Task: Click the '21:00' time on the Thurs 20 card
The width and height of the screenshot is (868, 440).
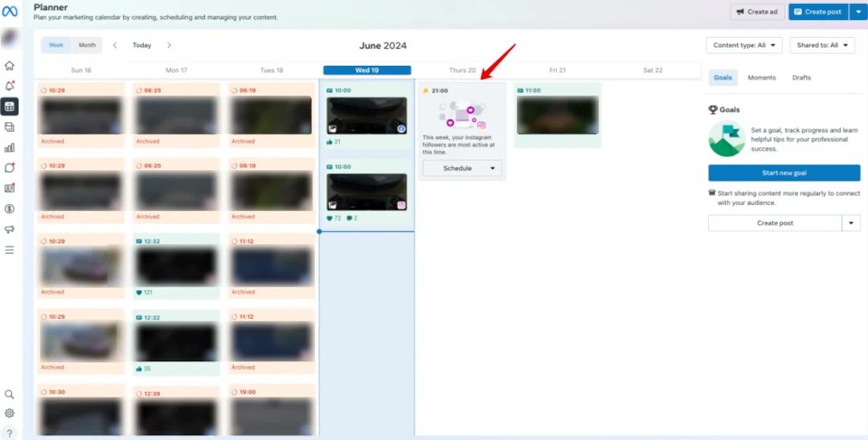Action: [x=440, y=91]
